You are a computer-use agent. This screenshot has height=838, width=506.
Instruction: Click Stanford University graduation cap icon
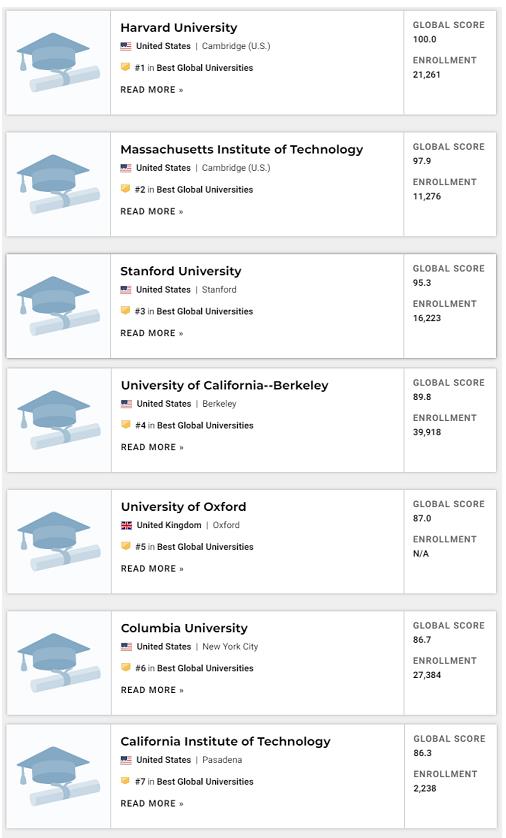click(58, 306)
